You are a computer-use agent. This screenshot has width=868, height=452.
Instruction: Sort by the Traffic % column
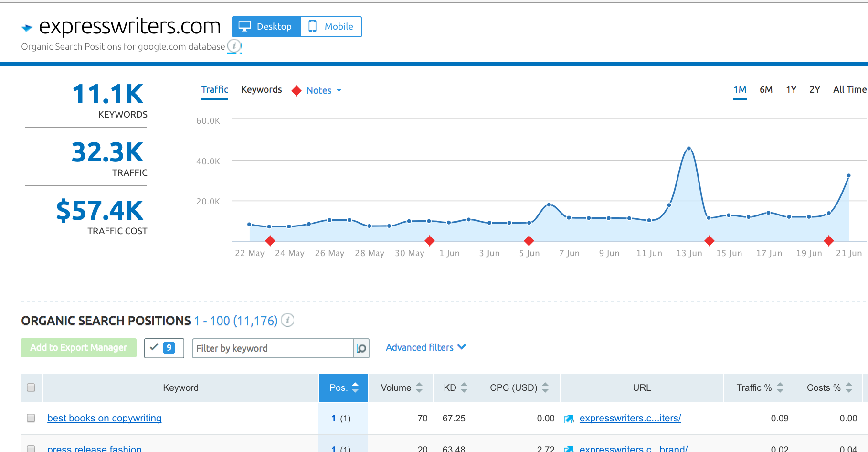point(759,388)
